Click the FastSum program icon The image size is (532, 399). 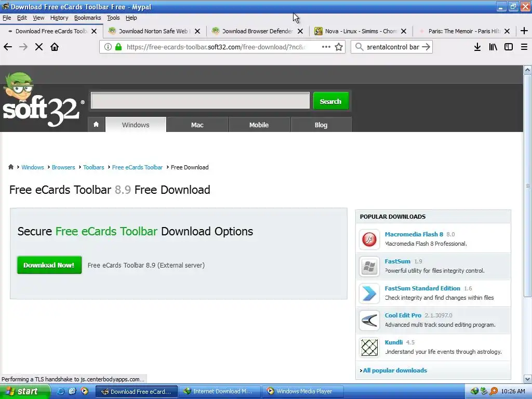pyautogui.click(x=369, y=267)
